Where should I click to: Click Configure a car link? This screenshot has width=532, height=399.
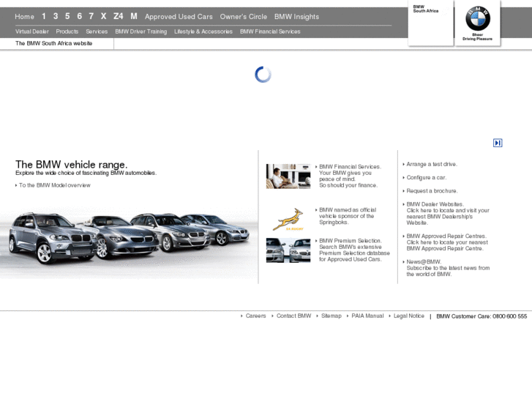tap(427, 178)
